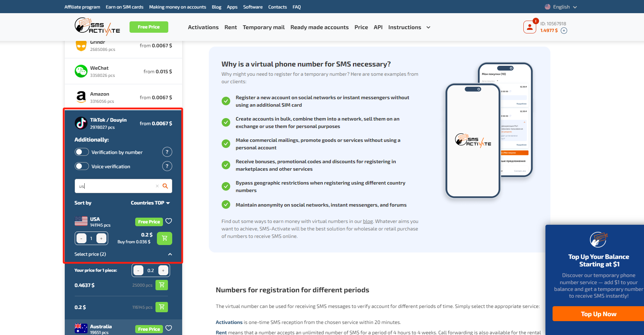Open the Price menu item
644x335 pixels.
click(x=361, y=27)
